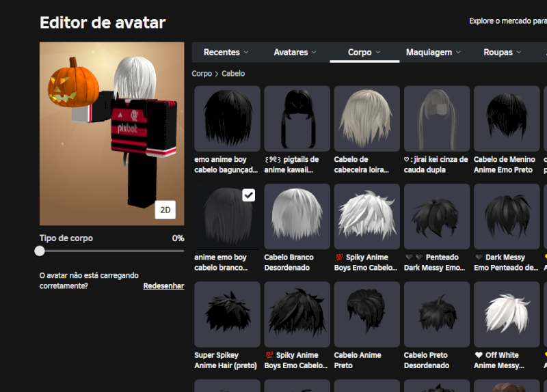Viewport: 547px width, 392px height.
Task: Switch to the Corpo tab
Action: click(x=364, y=53)
